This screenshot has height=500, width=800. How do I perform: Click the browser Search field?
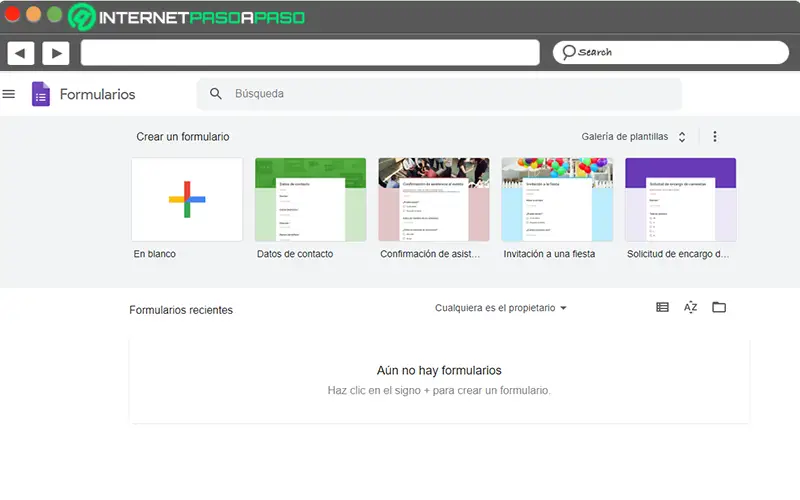pos(671,52)
